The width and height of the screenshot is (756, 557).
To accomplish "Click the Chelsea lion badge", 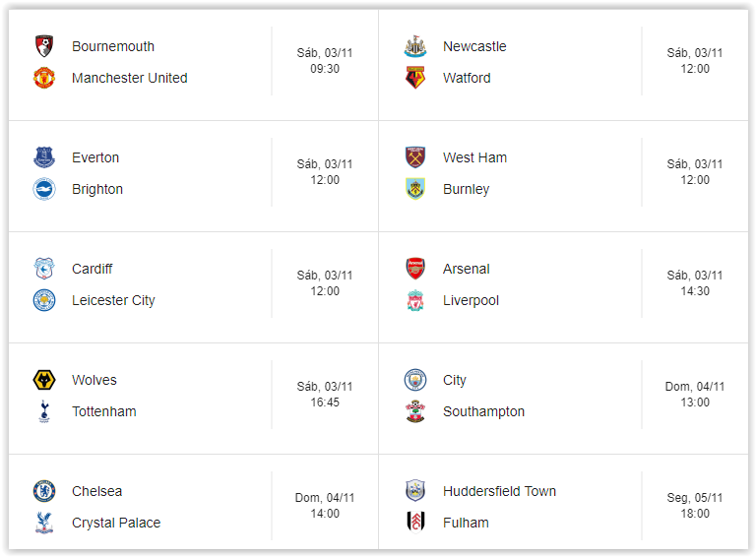I will tap(43, 491).
